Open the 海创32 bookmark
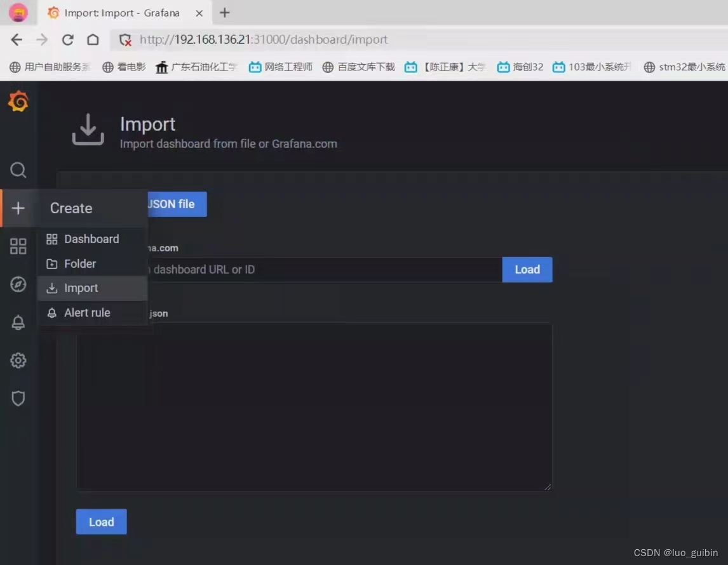The image size is (728, 565). pyautogui.click(x=520, y=67)
